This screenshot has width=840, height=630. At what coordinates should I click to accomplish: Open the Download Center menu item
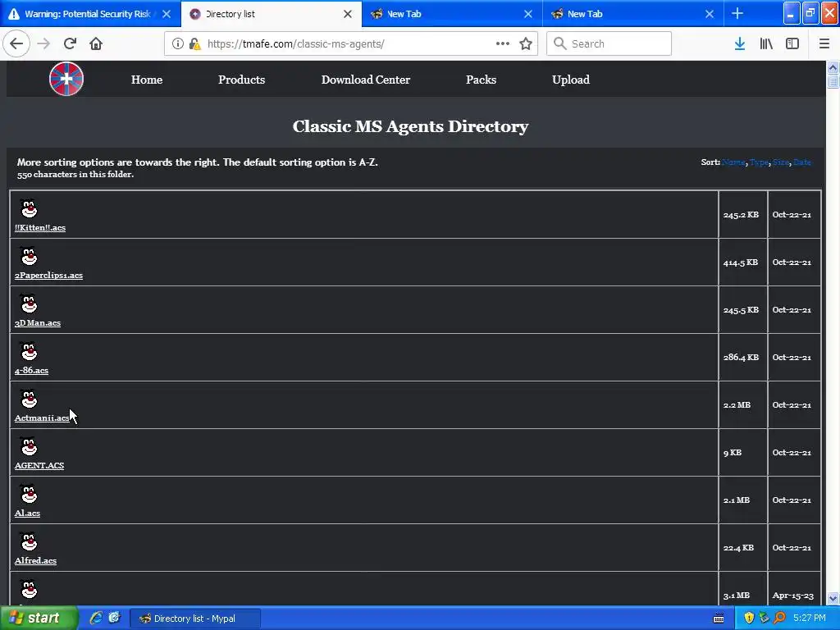tap(366, 80)
